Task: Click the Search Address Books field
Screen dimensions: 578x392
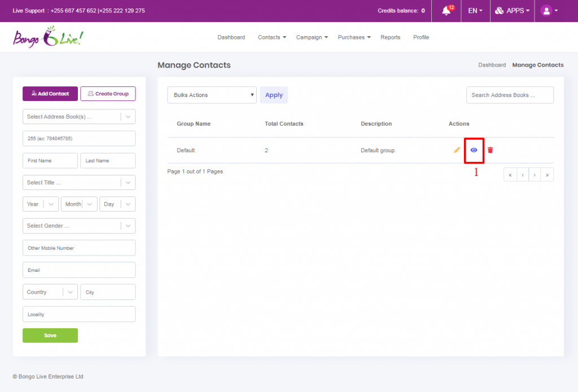Action: pyautogui.click(x=509, y=95)
